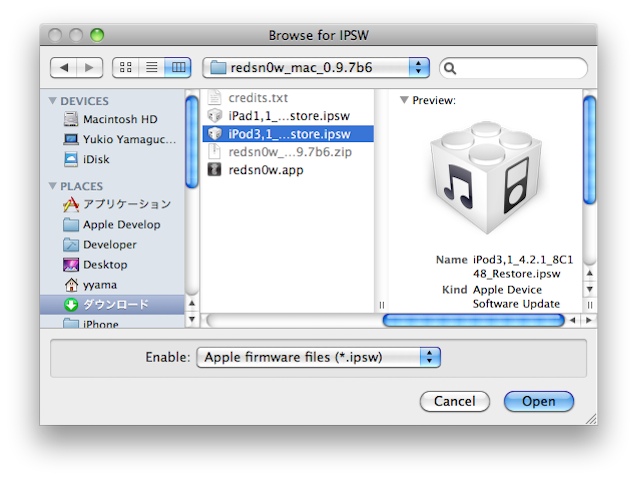Viewport: 637px width, 480px height.
Task: Click the window resize grip corner
Action: click(591, 419)
